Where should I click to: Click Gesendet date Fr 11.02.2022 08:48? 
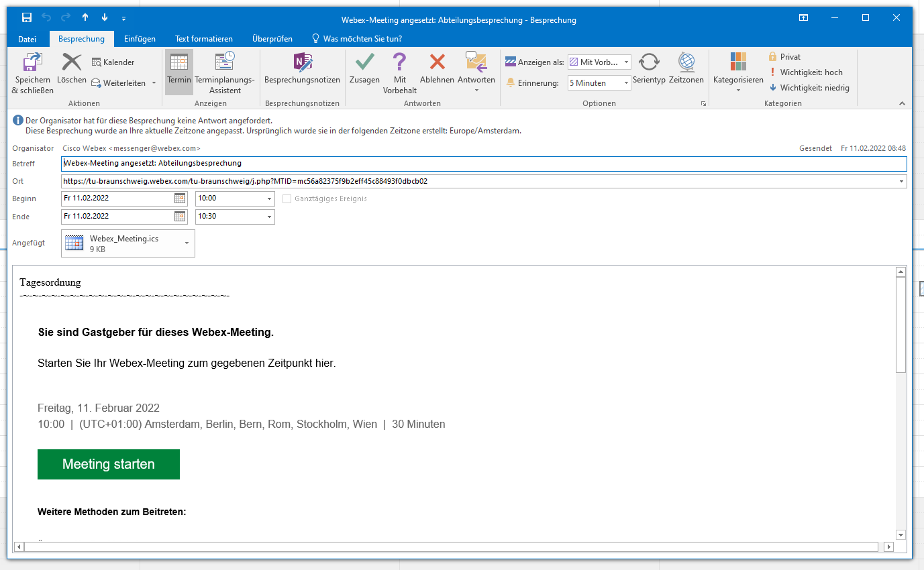tap(873, 148)
